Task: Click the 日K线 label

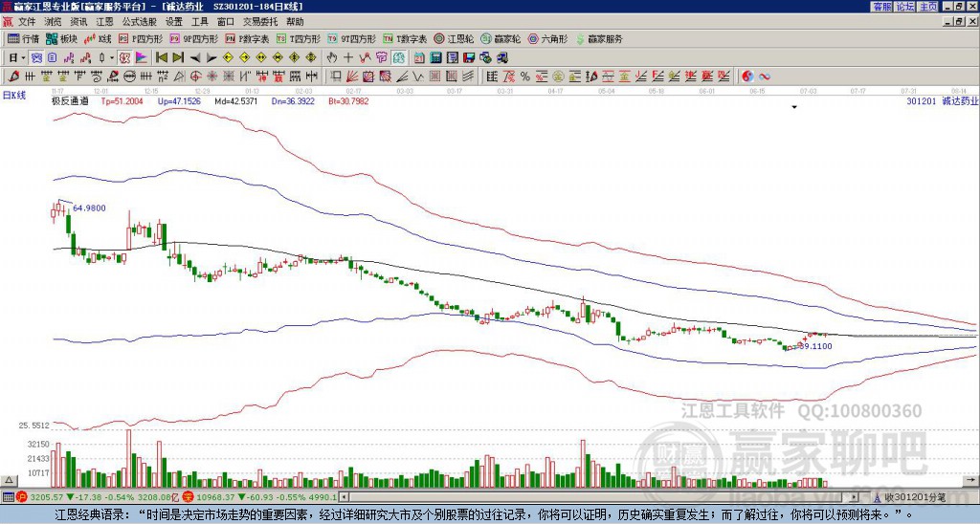Action: pos(14,96)
